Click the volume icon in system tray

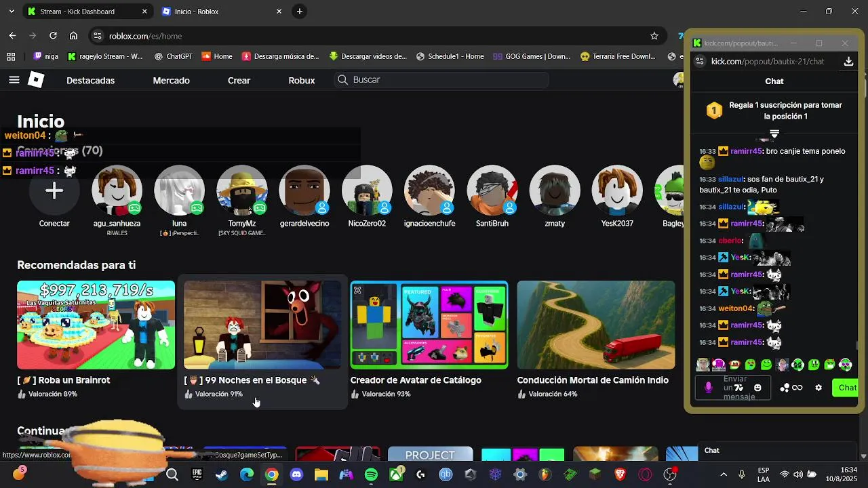pyautogui.click(x=798, y=474)
